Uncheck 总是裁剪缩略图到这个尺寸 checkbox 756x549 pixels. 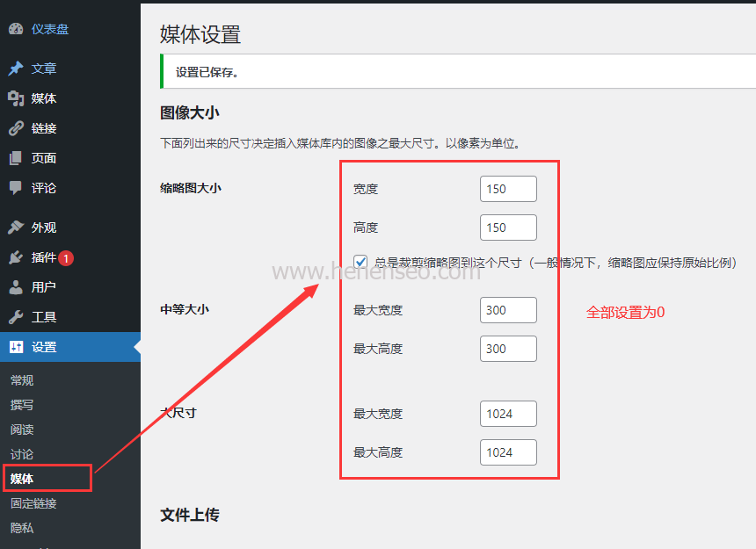[360, 260]
